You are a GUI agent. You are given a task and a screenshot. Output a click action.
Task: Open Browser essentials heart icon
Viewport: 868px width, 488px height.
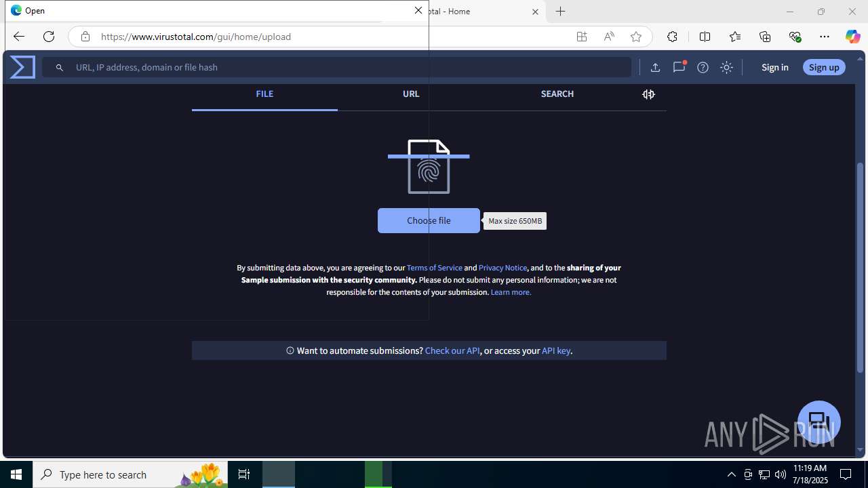[795, 37]
